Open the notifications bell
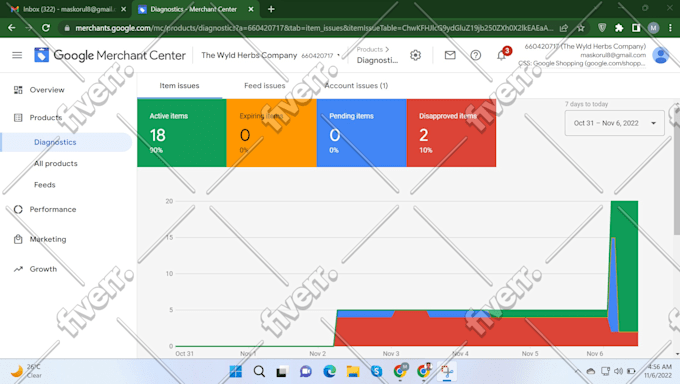The width and height of the screenshot is (680, 384). point(502,55)
